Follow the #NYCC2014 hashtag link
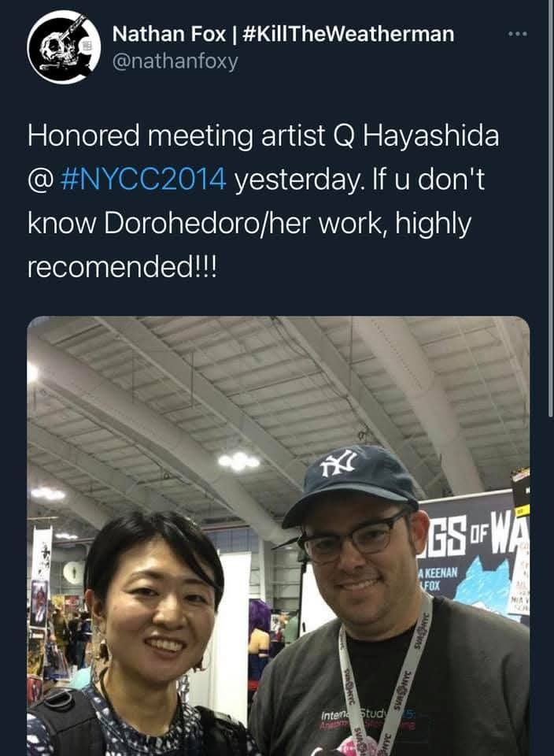The image size is (554, 756). tap(144, 180)
